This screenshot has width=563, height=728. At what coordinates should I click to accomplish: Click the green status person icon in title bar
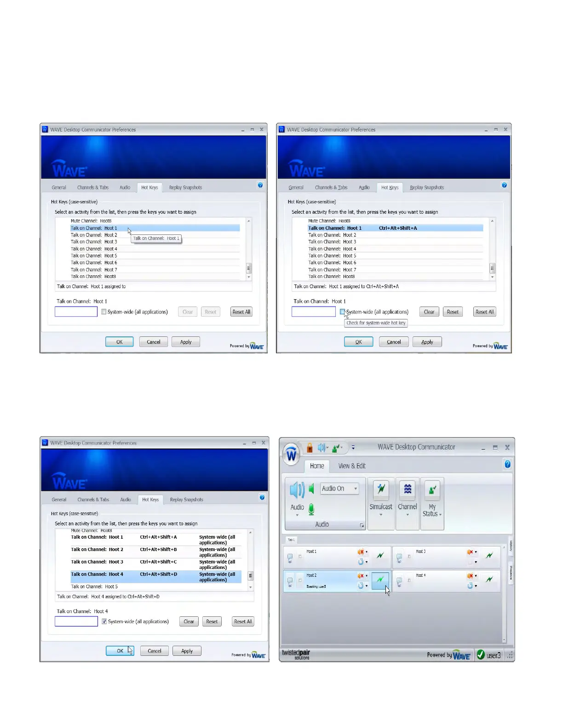click(x=336, y=447)
